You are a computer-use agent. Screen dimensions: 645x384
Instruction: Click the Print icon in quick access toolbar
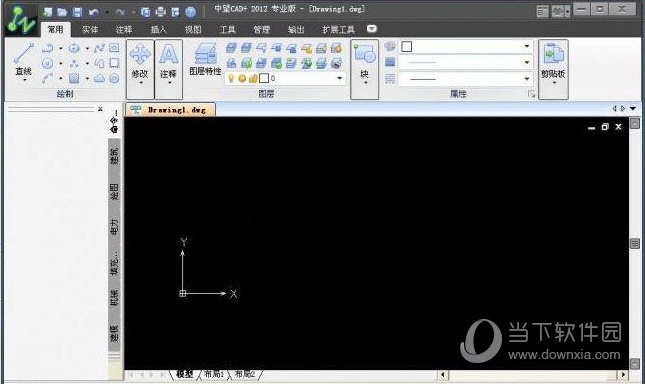[x=160, y=12]
